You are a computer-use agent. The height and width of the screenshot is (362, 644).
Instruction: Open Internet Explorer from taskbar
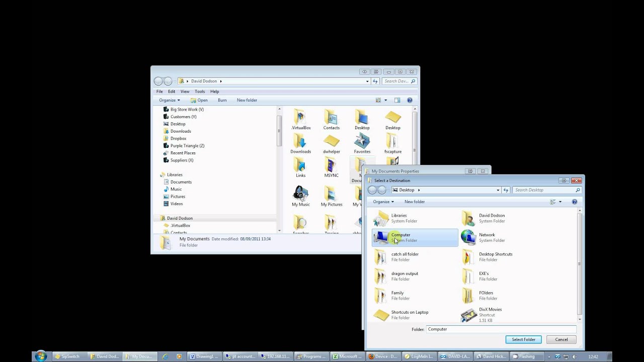[165, 356]
